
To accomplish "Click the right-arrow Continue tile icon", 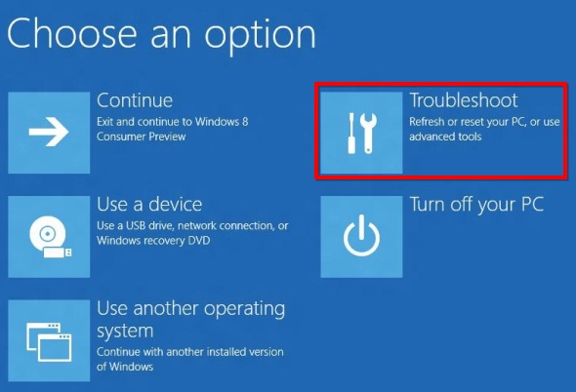I will point(49,133).
